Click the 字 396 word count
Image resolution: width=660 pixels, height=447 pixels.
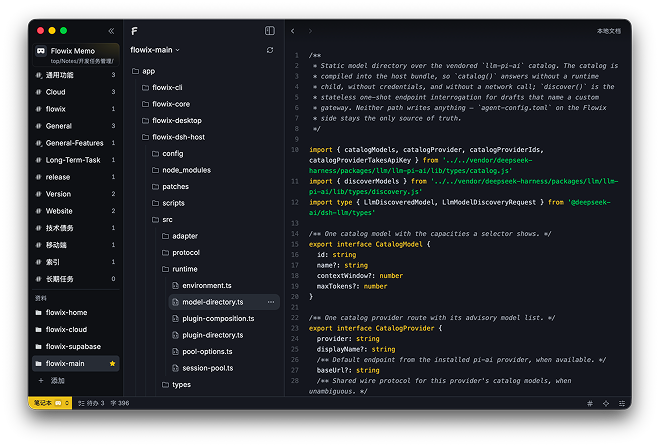coord(120,403)
